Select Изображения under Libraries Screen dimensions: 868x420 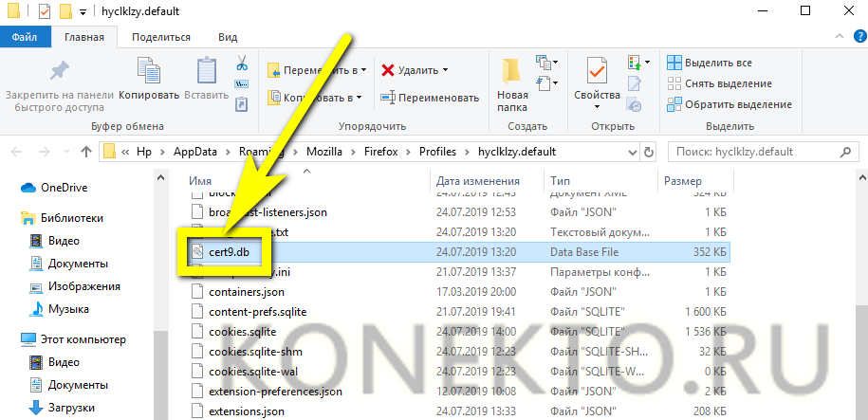click(74, 286)
